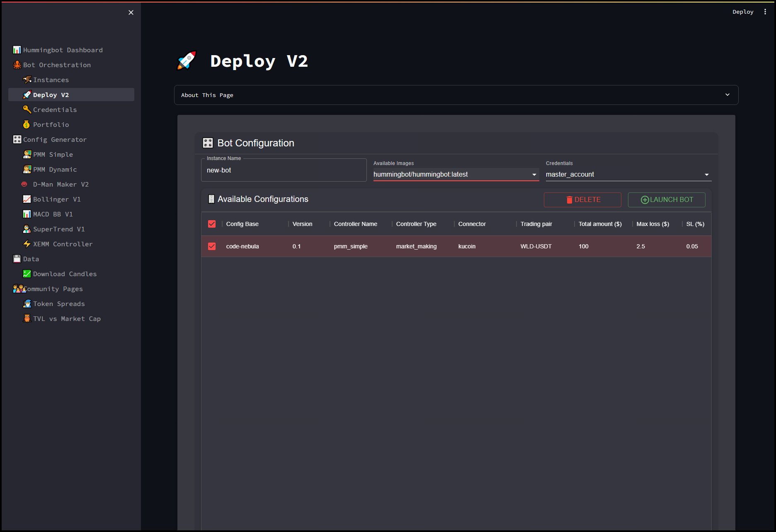
Task: Toggle the select-all checkbox in the table header
Action: (x=211, y=223)
